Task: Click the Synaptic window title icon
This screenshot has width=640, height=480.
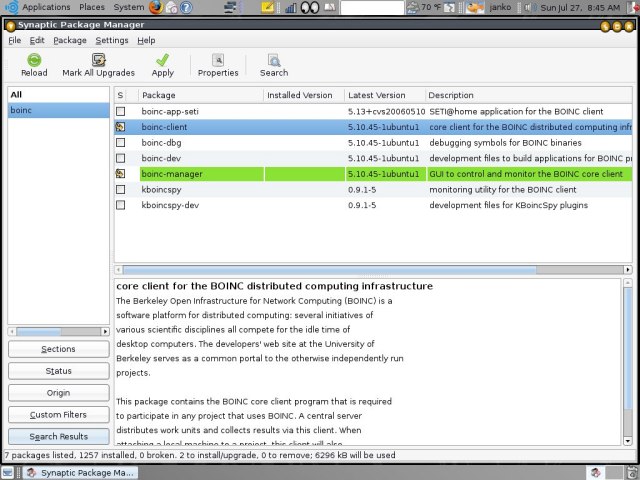Action: click(11, 25)
